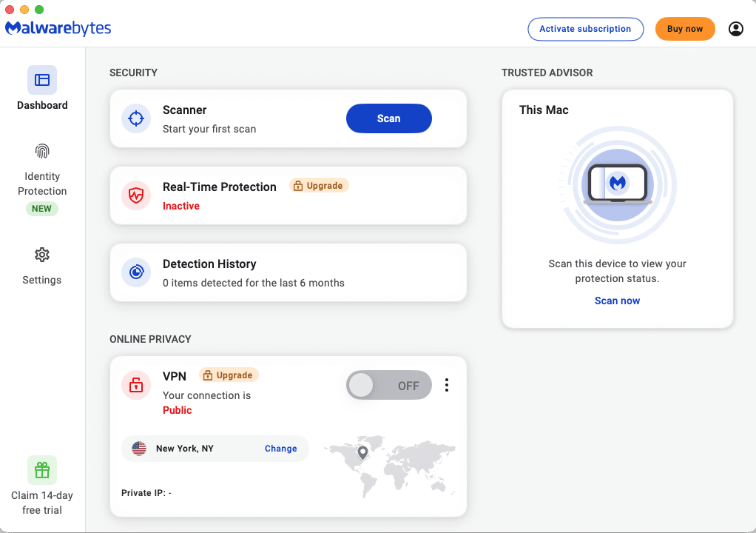
Task: Click the US flag icon
Action: tap(139, 449)
